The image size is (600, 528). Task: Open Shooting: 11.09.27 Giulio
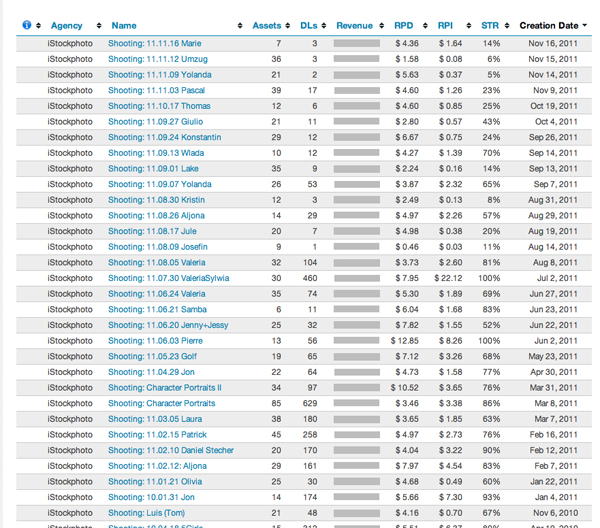155,122
